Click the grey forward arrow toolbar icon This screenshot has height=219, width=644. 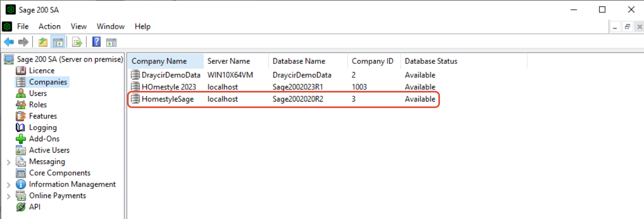click(23, 42)
